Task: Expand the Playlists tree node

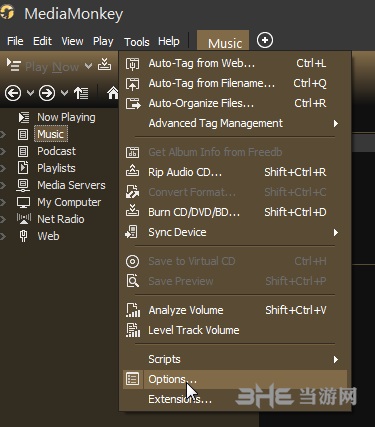Action: [3, 168]
